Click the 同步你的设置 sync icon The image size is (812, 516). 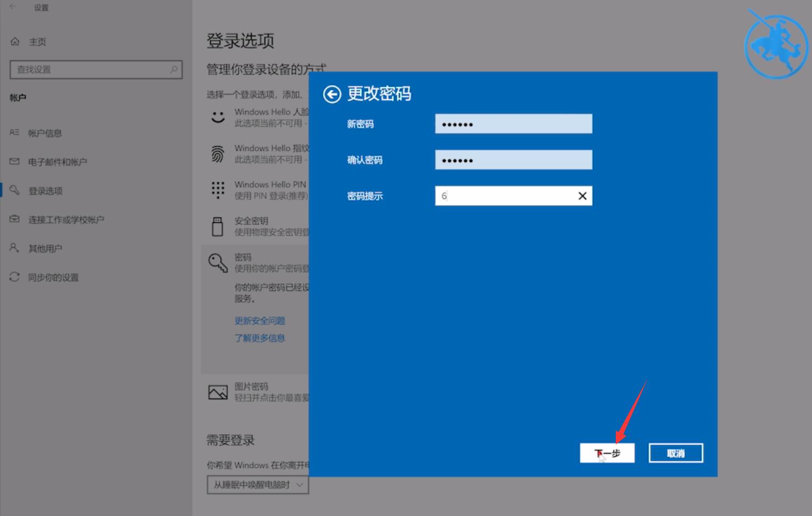click(14, 277)
